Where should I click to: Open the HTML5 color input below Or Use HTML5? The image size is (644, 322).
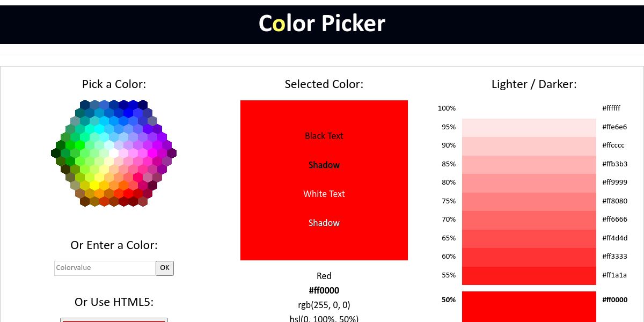[114, 320]
